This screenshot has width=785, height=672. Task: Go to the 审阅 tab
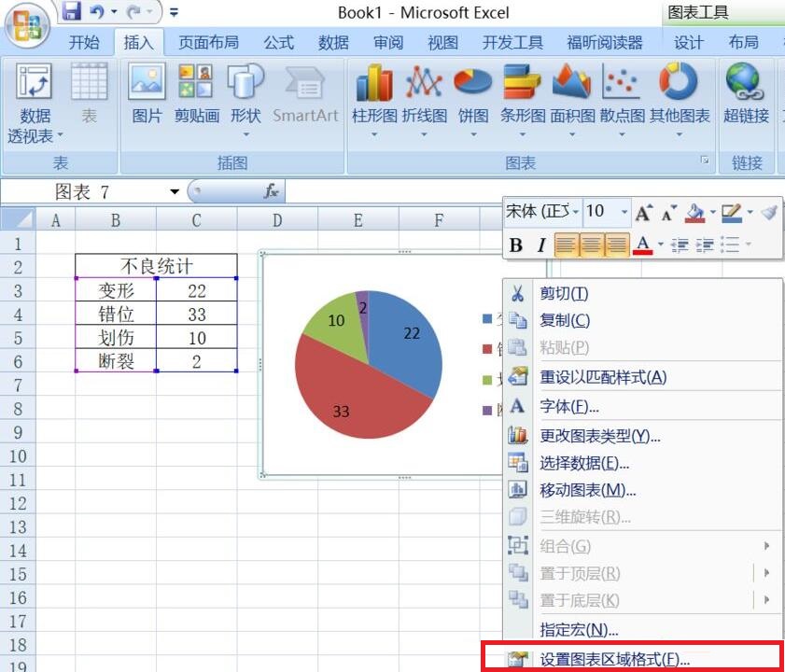(388, 43)
